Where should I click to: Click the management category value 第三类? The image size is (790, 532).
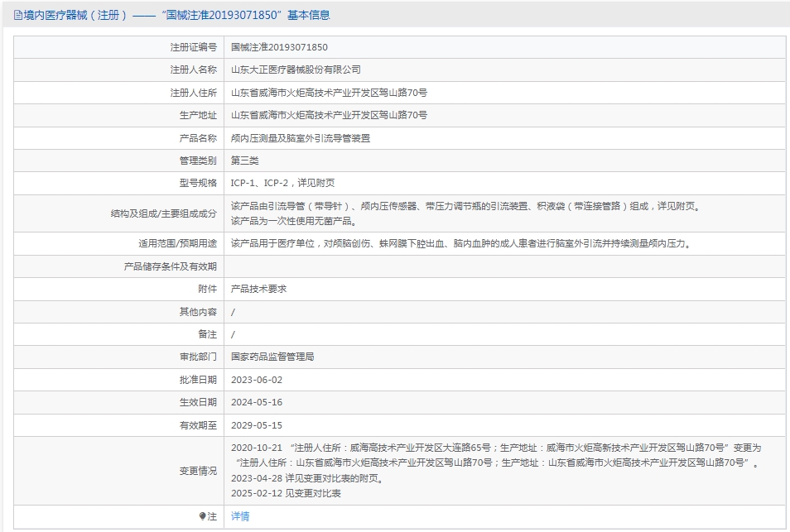click(x=244, y=161)
